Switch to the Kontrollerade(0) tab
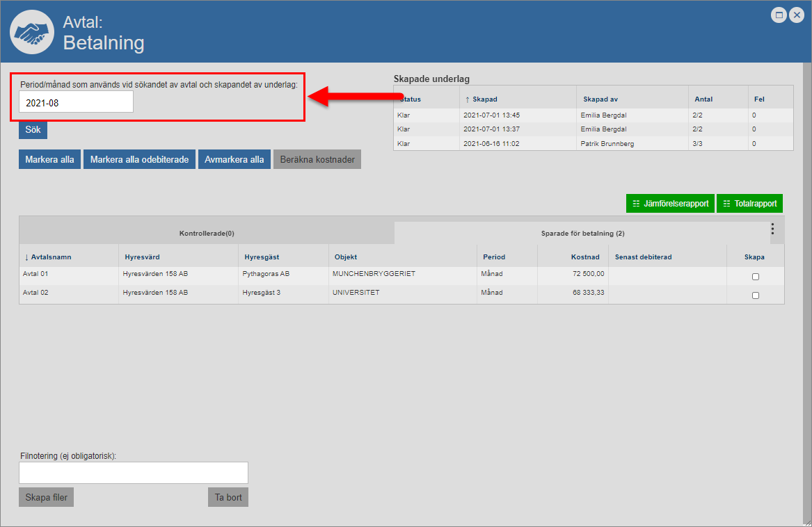This screenshot has height=527, width=812. (x=207, y=234)
